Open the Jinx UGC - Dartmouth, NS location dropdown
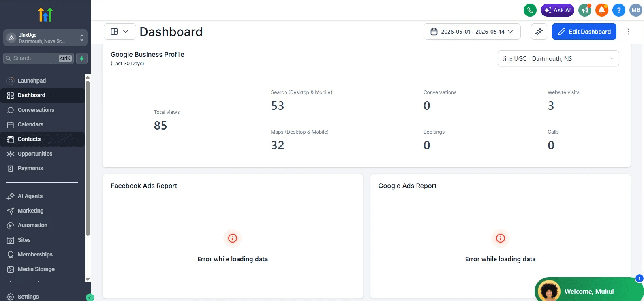 point(558,59)
